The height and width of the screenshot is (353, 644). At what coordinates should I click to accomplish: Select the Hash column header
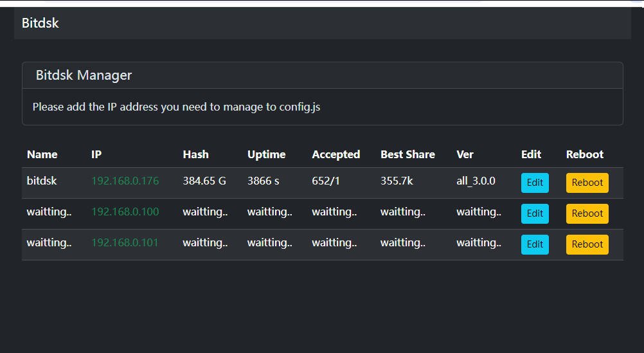click(x=195, y=154)
